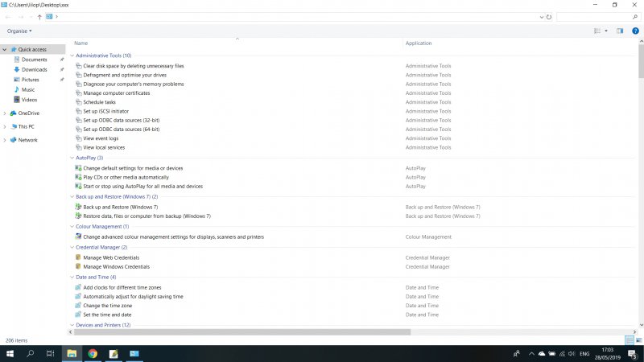Switch to large icons view in status bar

(x=639, y=340)
